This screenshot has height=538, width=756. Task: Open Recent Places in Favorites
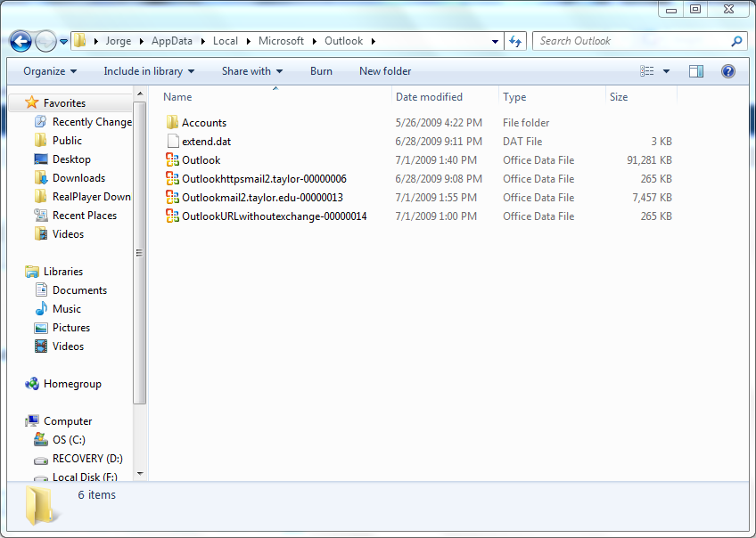pos(85,216)
